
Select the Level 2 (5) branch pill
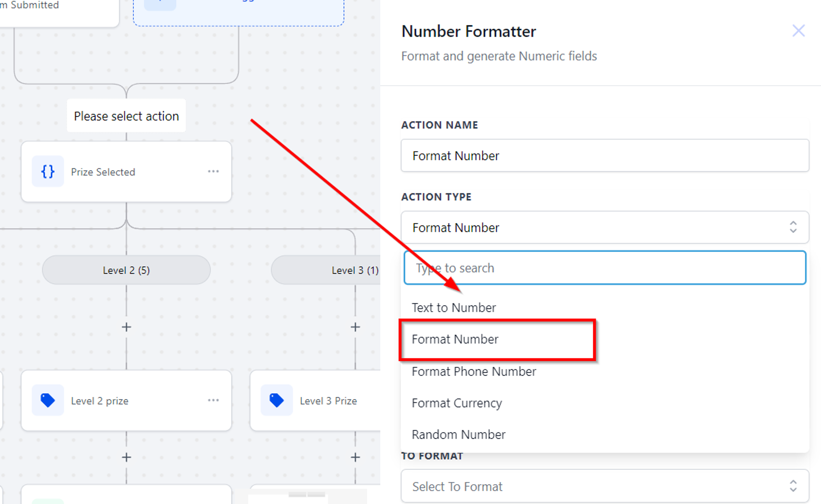(126, 270)
